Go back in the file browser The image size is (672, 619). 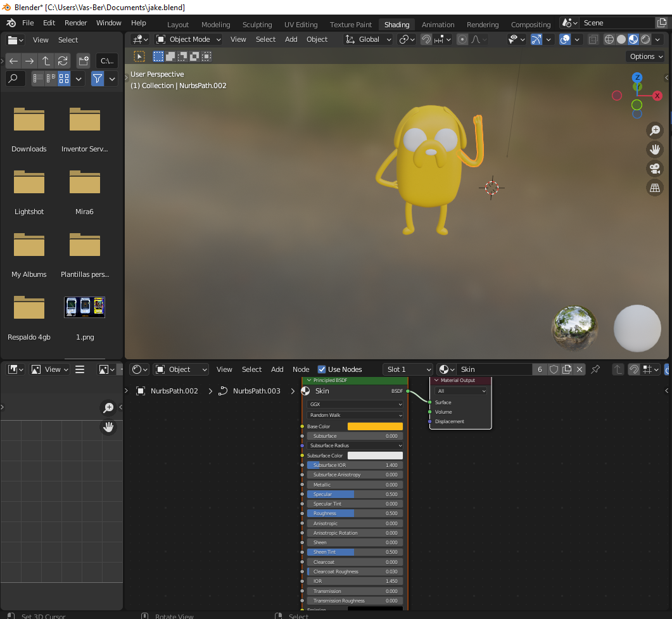coord(13,61)
